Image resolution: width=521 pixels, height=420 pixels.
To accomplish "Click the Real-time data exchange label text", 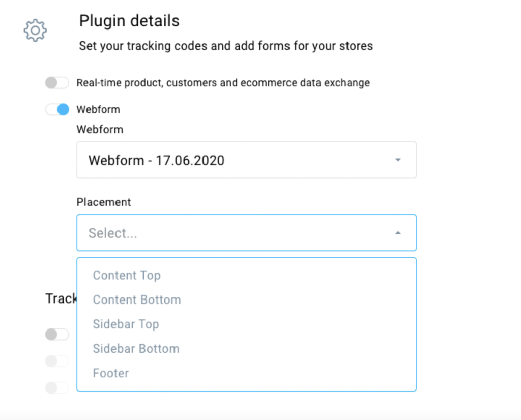I will click(223, 83).
